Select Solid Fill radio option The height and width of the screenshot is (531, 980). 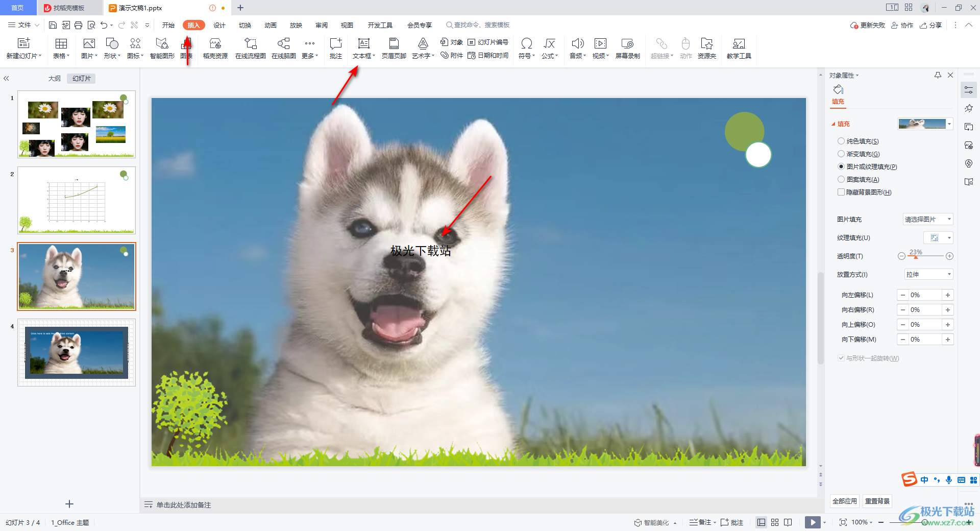(x=841, y=141)
